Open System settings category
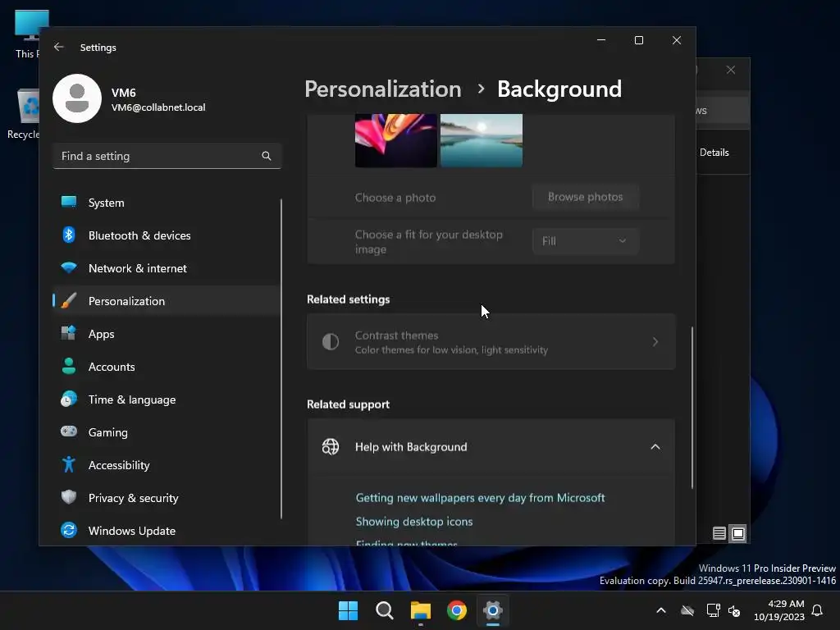Image resolution: width=840 pixels, height=630 pixels. 167,203
